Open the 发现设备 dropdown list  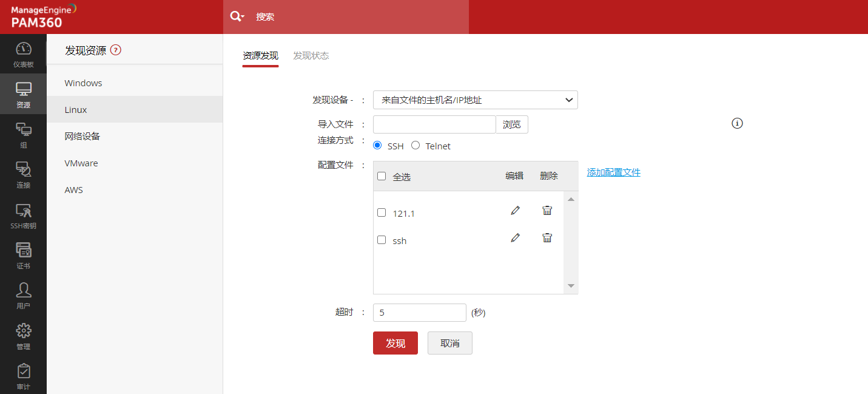(476, 100)
